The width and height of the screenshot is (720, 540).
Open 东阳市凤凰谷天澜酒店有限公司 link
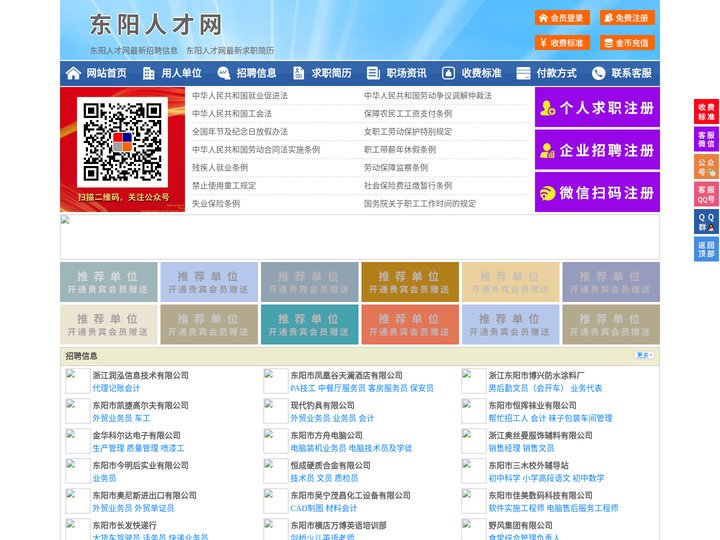pyautogui.click(x=346, y=376)
